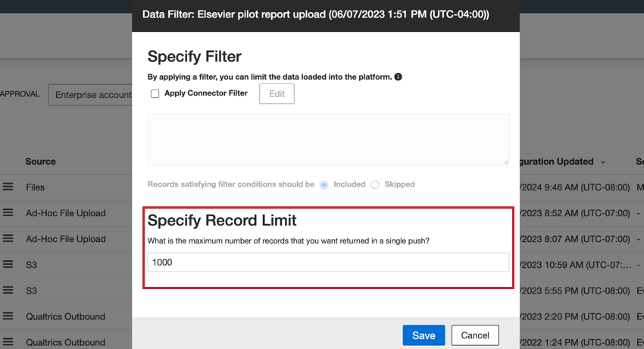Click the info icon beside filter description
The width and height of the screenshot is (644, 349).
pyautogui.click(x=399, y=77)
